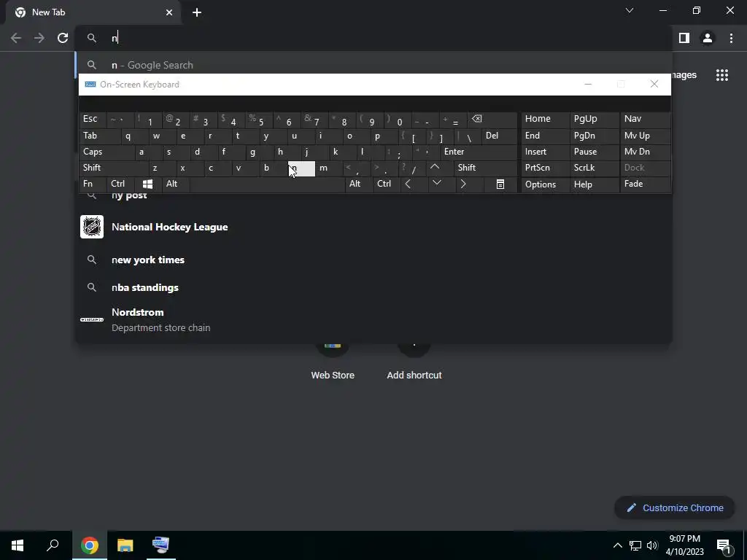
Task: Open Windows taskbar search
Action: tap(53, 545)
